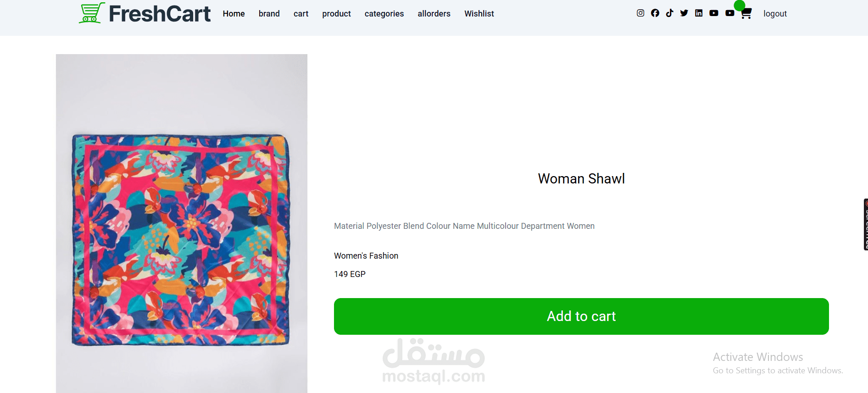Click the Woman Shawl product title
868x393 pixels.
tap(581, 178)
